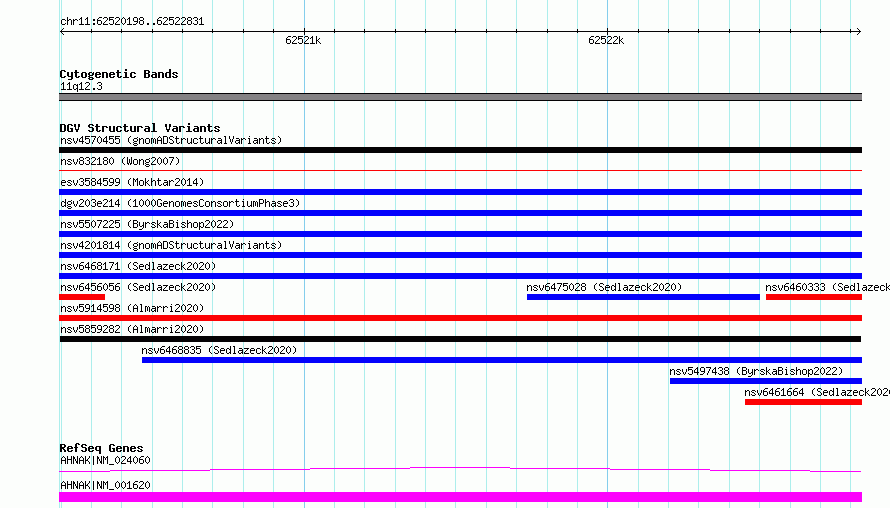Open variant dgv203e214 1000Genomes label
Image resolution: width=890 pixels, height=508 pixels.
click(x=180, y=203)
